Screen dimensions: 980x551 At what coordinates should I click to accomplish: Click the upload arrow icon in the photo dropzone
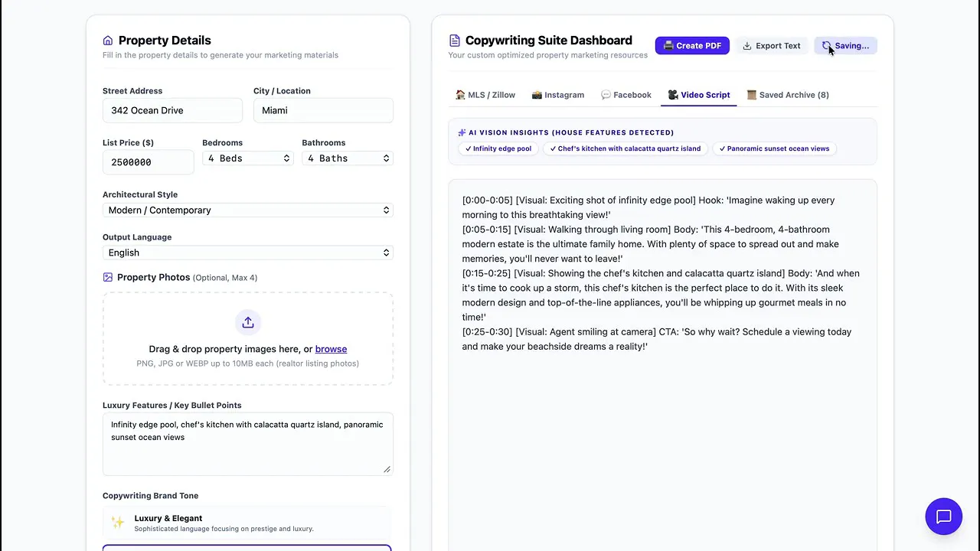248,323
